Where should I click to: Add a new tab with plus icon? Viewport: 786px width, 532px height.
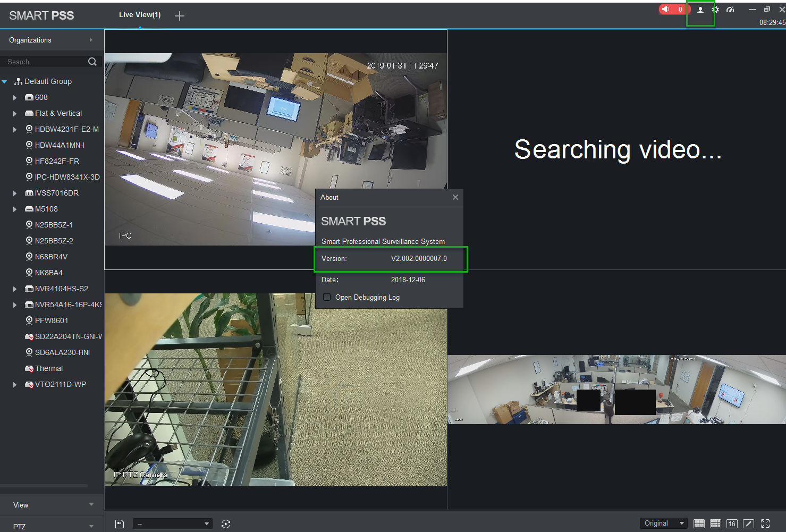tap(180, 16)
